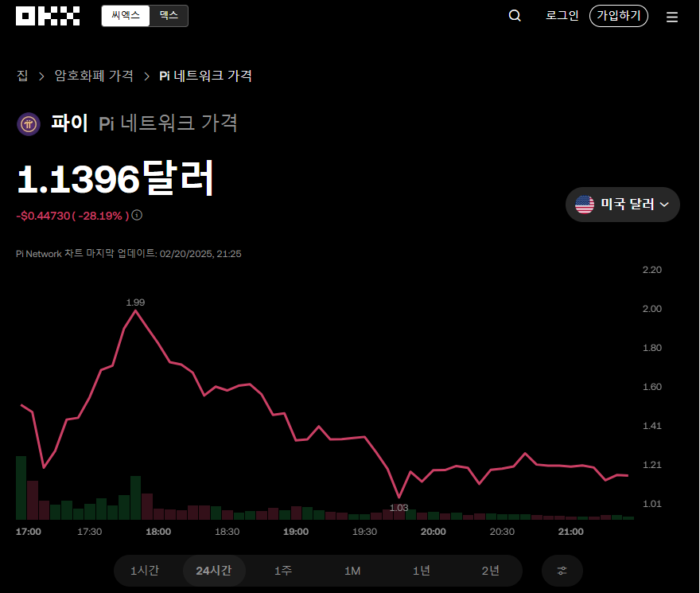
Task: Click the 1.41 price axis label
Action: point(651,426)
